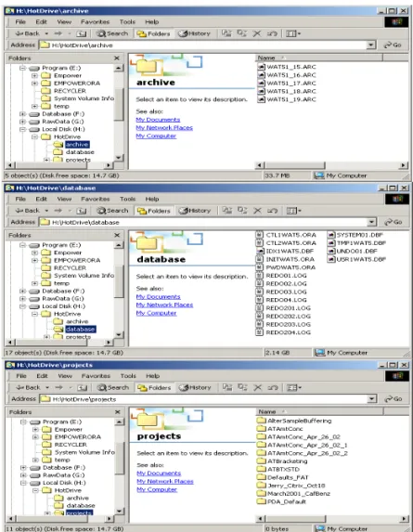413x532 pixels.
Task: Expand RawData (G:) in archive window tree
Action: point(22,122)
